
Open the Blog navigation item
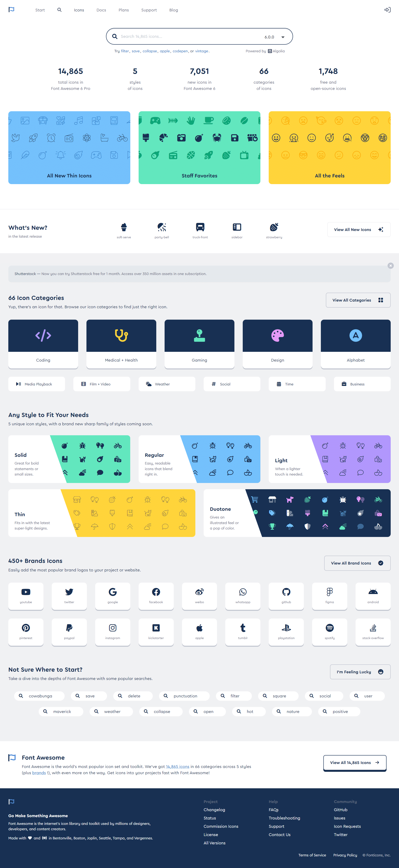click(174, 10)
